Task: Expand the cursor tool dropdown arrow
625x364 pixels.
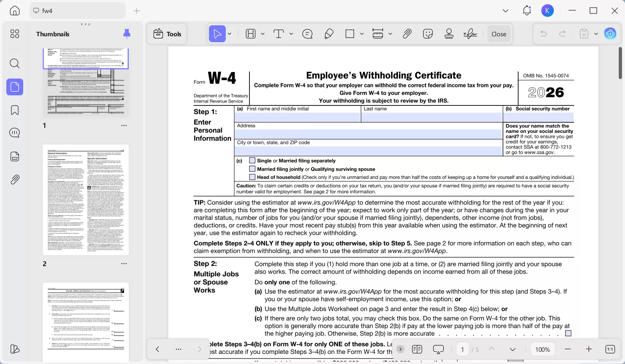Action: [230, 34]
